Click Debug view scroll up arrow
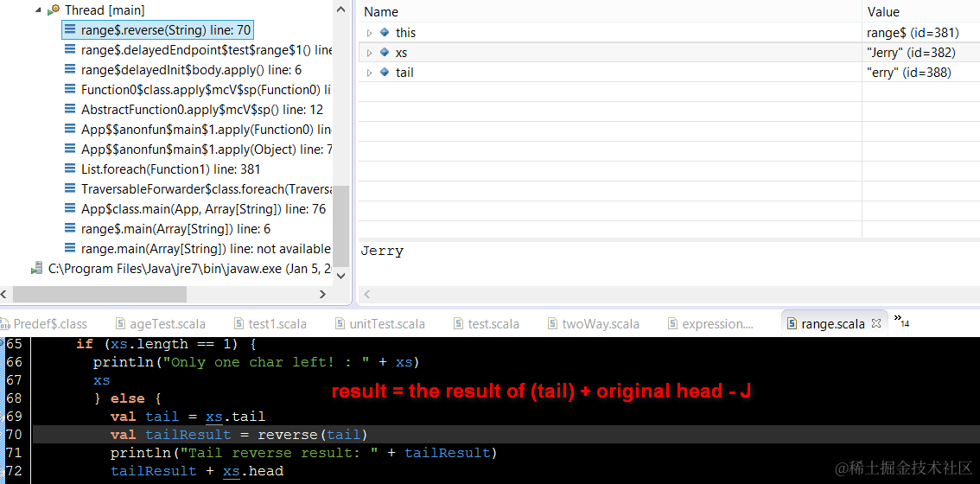 pyautogui.click(x=340, y=10)
